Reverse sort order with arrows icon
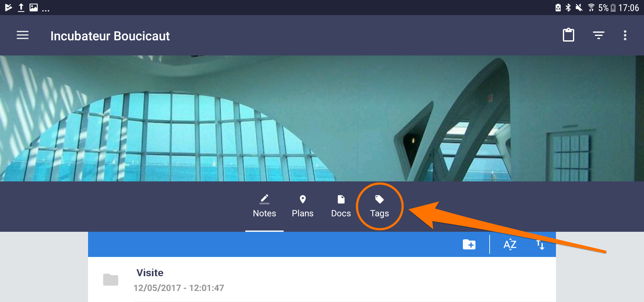This screenshot has height=302, width=644. (x=540, y=244)
